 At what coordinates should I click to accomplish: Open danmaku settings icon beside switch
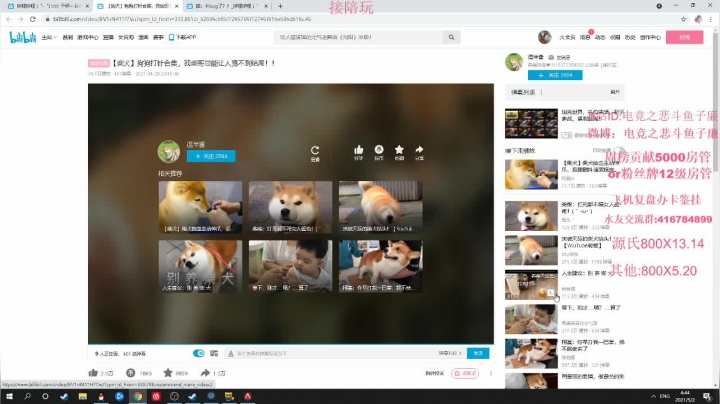point(214,353)
